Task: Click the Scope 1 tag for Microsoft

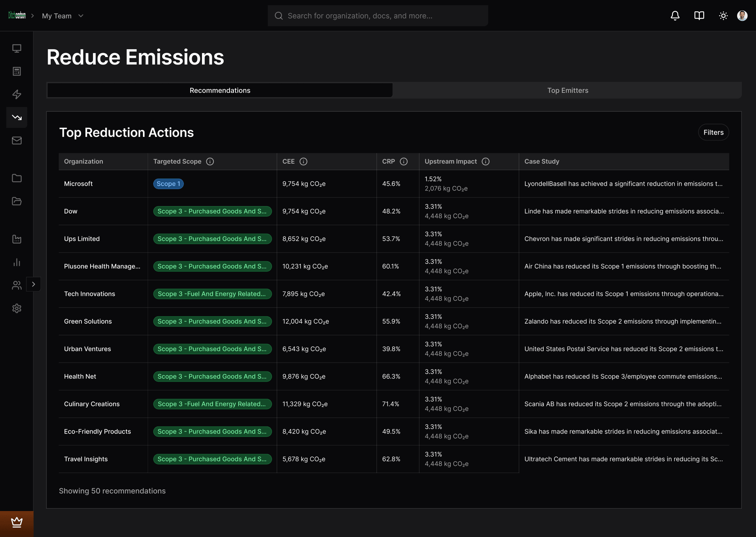Action: pyautogui.click(x=169, y=184)
